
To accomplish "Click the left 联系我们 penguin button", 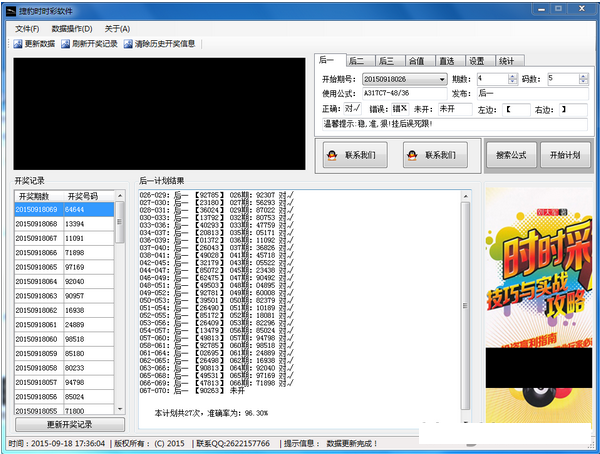I will click(x=353, y=155).
